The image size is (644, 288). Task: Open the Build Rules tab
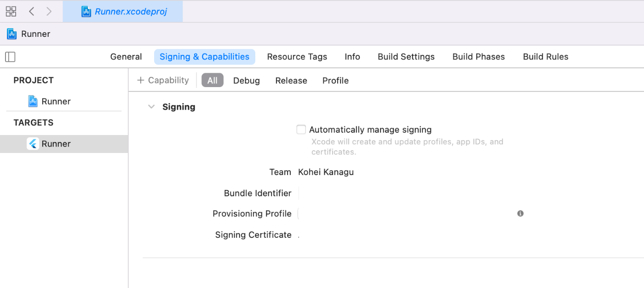pyautogui.click(x=546, y=57)
